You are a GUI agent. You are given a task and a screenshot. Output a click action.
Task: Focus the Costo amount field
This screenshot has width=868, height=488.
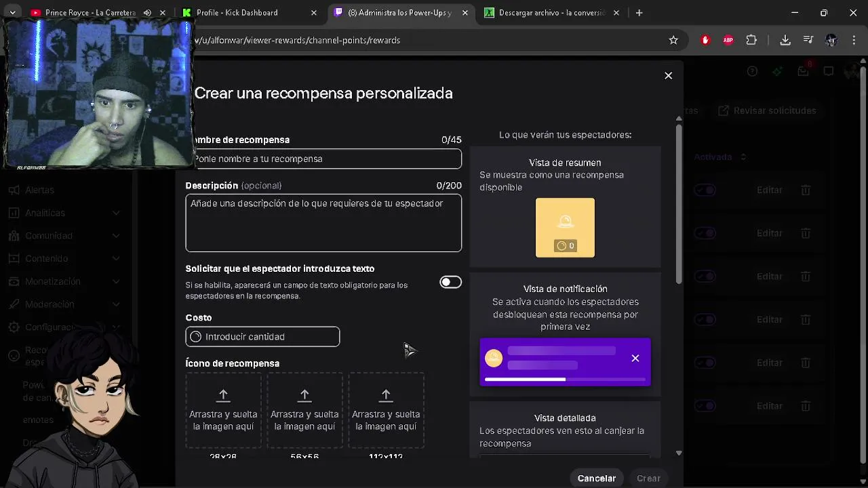click(262, 337)
